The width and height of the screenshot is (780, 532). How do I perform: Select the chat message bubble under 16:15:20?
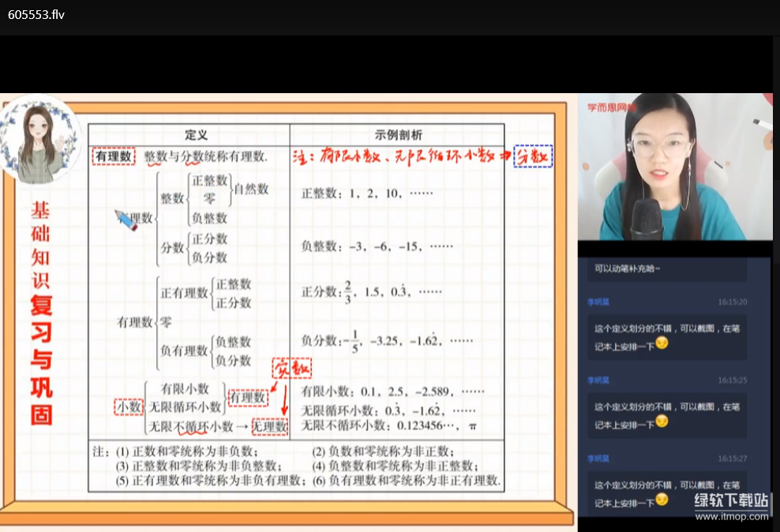[667, 337]
